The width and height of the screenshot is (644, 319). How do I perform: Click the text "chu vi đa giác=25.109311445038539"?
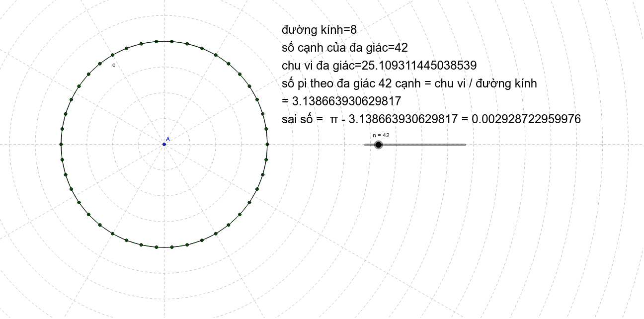pos(379,66)
